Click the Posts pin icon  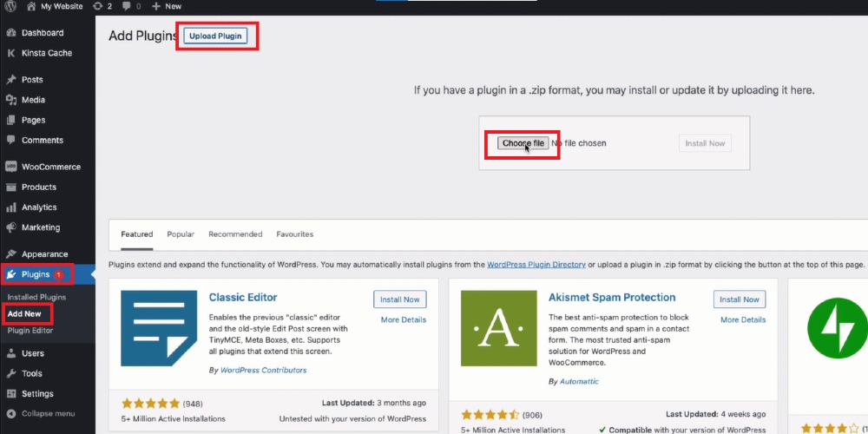[x=10, y=80]
